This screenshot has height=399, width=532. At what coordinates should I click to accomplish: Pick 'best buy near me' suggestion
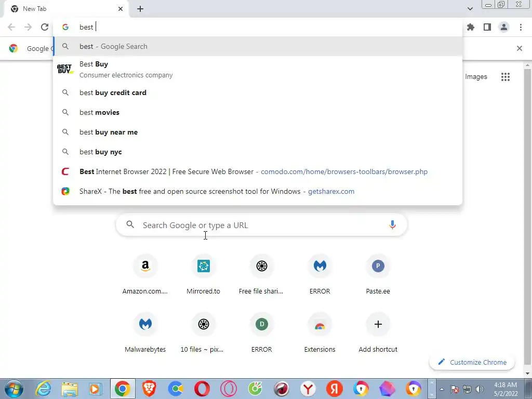coord(258,132)
